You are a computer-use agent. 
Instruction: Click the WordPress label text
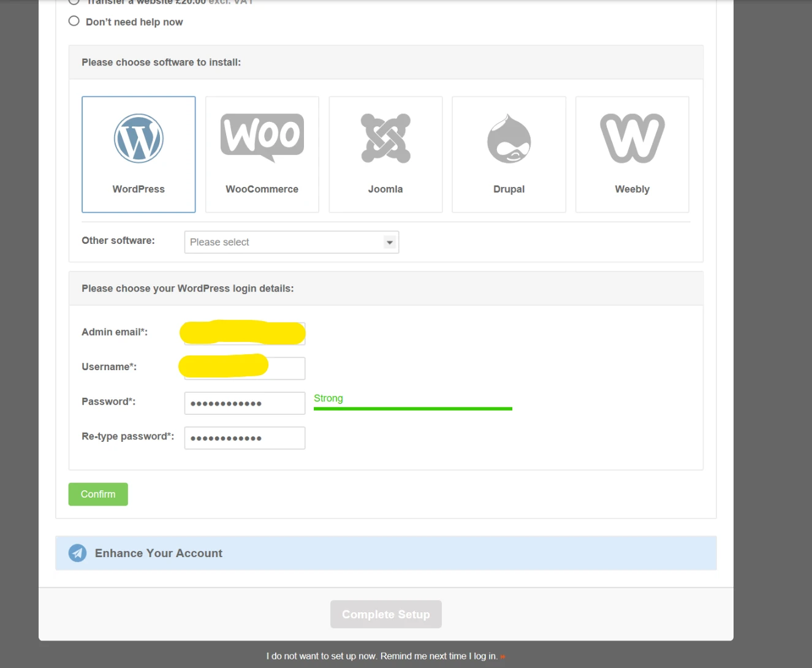(138, 189)
